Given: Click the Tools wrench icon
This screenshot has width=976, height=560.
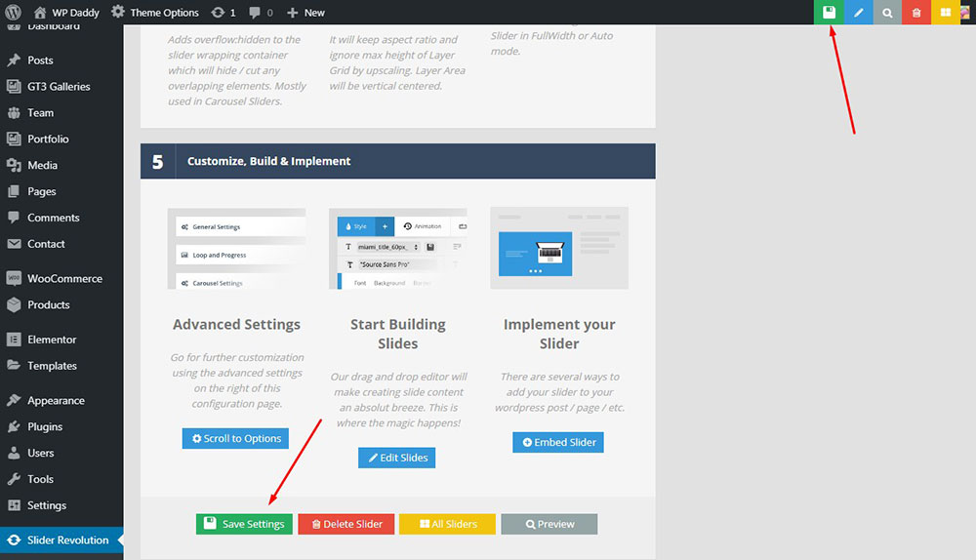Looking at the screenshot, I should 14,479.
